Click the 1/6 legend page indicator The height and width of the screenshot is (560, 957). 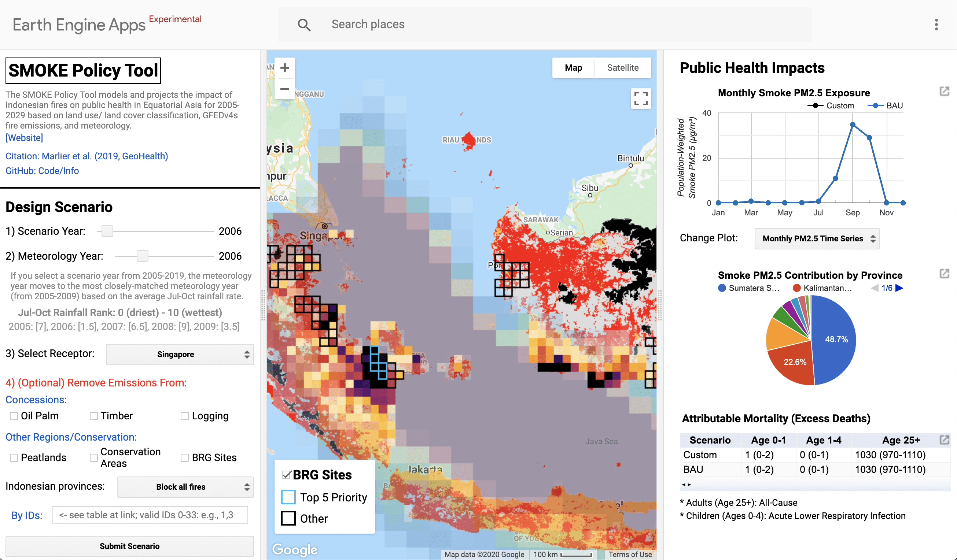click(x=887, y=288)
